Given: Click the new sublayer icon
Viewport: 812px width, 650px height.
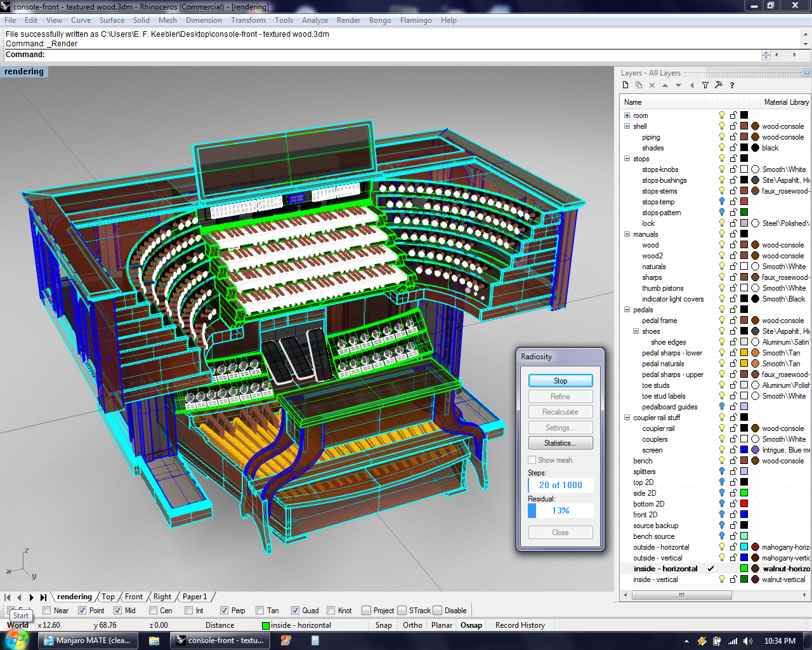Looking at the screenshot, I should (x=639, y=85).
